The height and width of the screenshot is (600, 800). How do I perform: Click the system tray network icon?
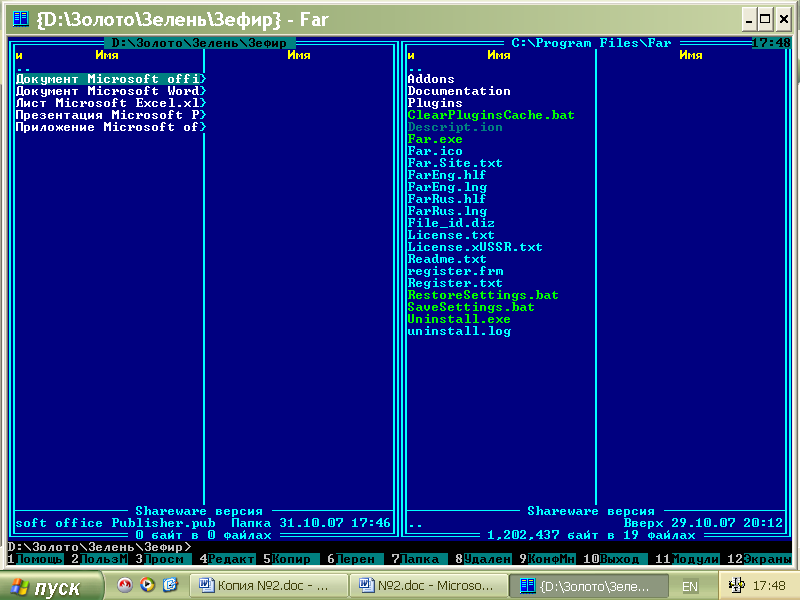click(x=736, y=585)
